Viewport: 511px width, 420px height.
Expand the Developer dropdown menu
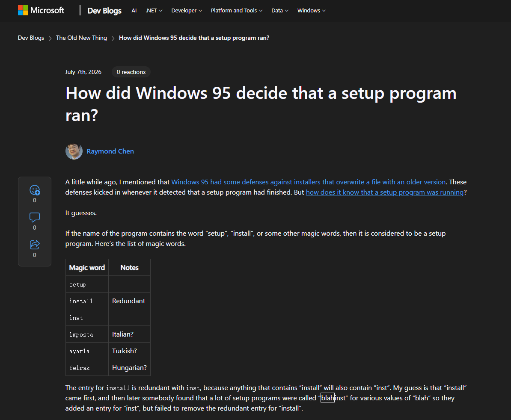(187, 11)
